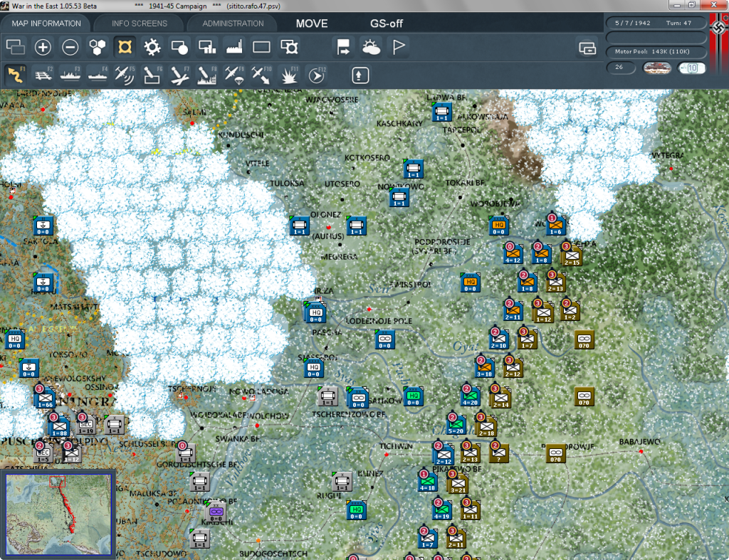Click the window-with-left-arrow icon near date panel
Image resolution: width=729 pixels, height=560 pixels.
coord(587,48)
